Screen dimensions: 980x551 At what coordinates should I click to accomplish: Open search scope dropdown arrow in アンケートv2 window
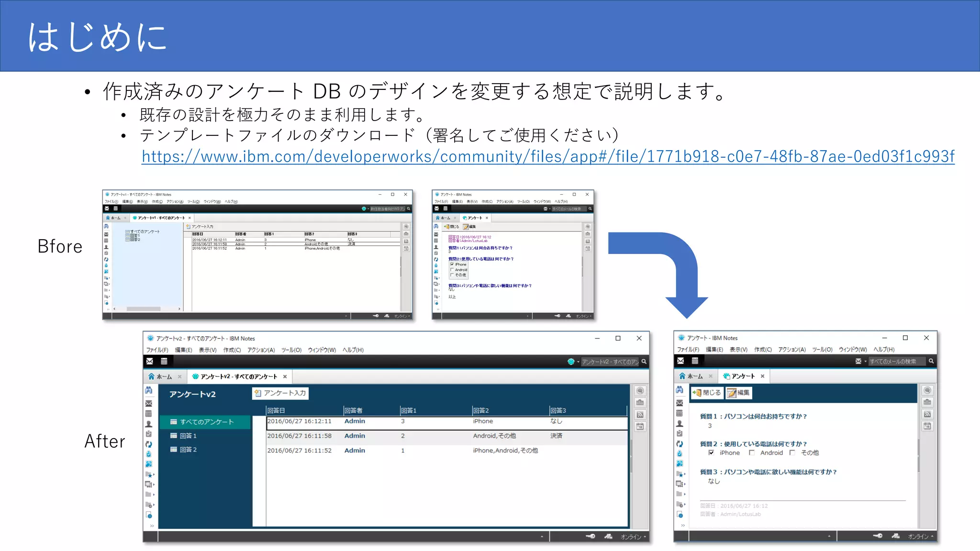(x=578, y=362)
